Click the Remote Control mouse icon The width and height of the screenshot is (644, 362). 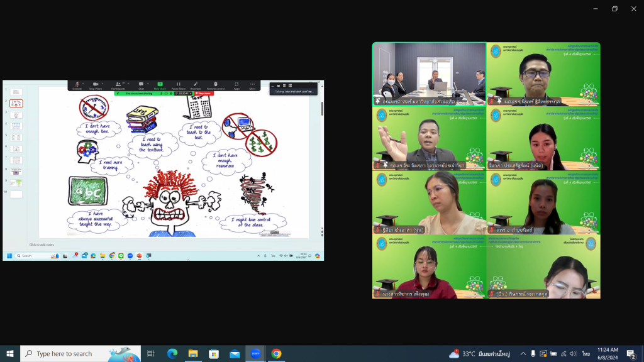tap(215, 84)
